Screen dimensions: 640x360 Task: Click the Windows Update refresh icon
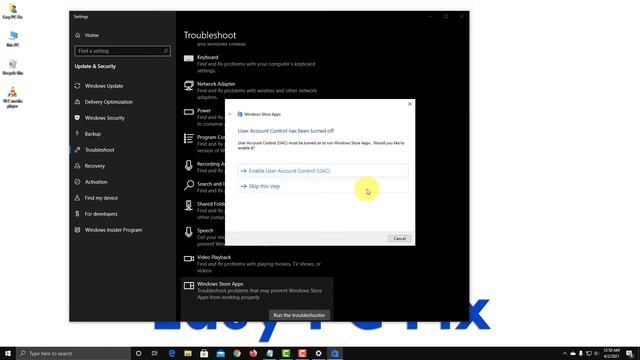78,86
